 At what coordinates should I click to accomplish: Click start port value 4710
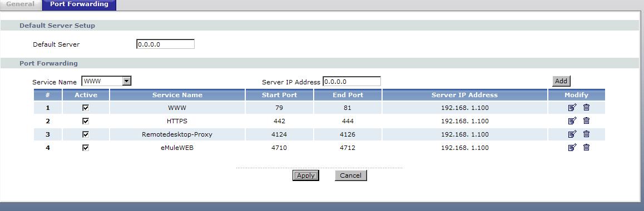[x=279, y=148]
